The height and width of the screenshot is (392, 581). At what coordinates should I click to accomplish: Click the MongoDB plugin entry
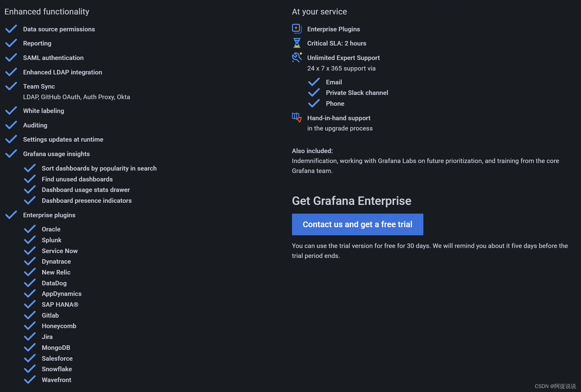(56, 348)
